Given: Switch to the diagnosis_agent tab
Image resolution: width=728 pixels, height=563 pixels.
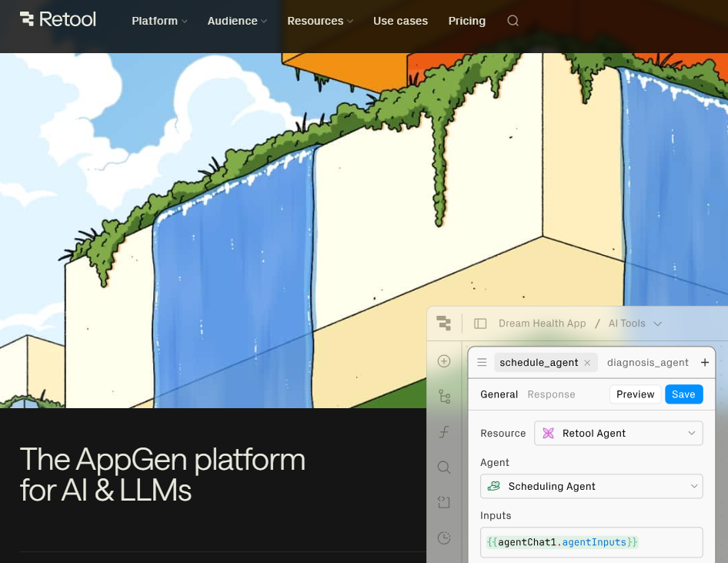Looking at the screenshot, I should coord(647,363).
